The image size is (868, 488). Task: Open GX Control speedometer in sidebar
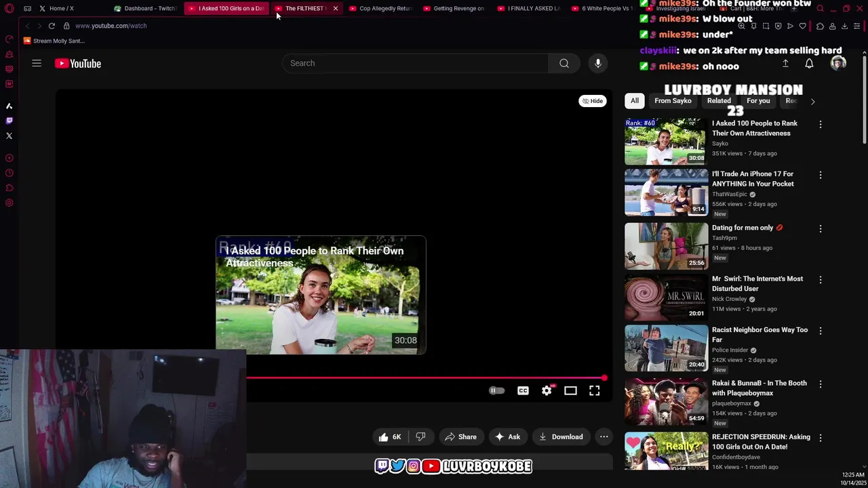pos(9,39)
